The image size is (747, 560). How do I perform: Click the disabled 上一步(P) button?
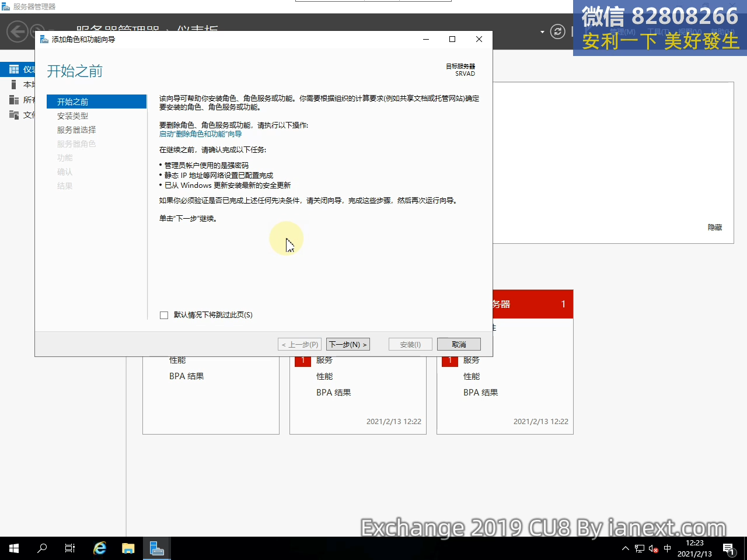pyautogui.click(x=300, y=345)
